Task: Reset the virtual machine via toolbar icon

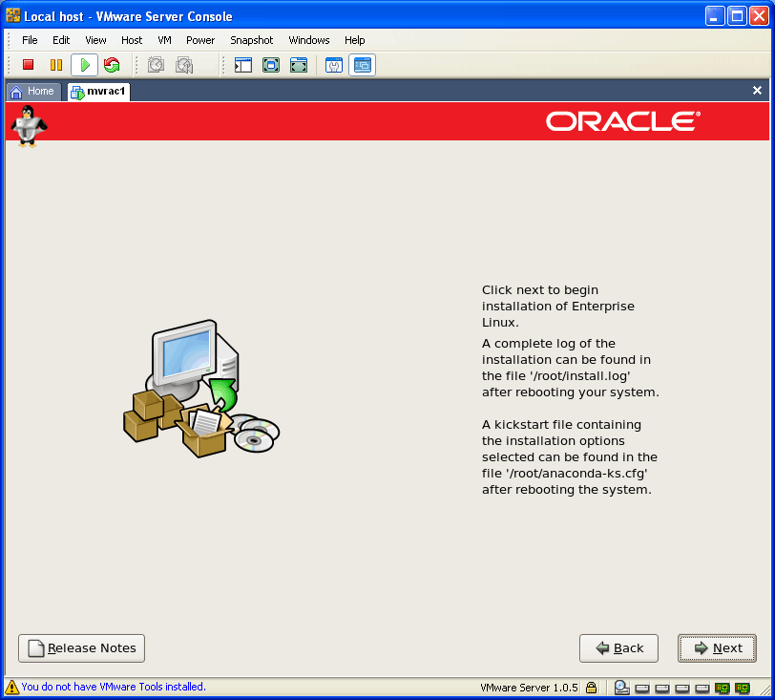Action: [112, 65]
